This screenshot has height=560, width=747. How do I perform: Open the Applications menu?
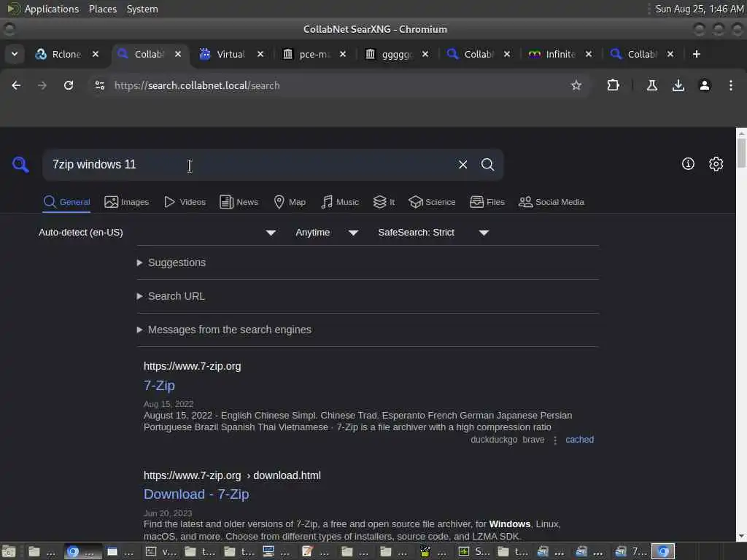52,9
